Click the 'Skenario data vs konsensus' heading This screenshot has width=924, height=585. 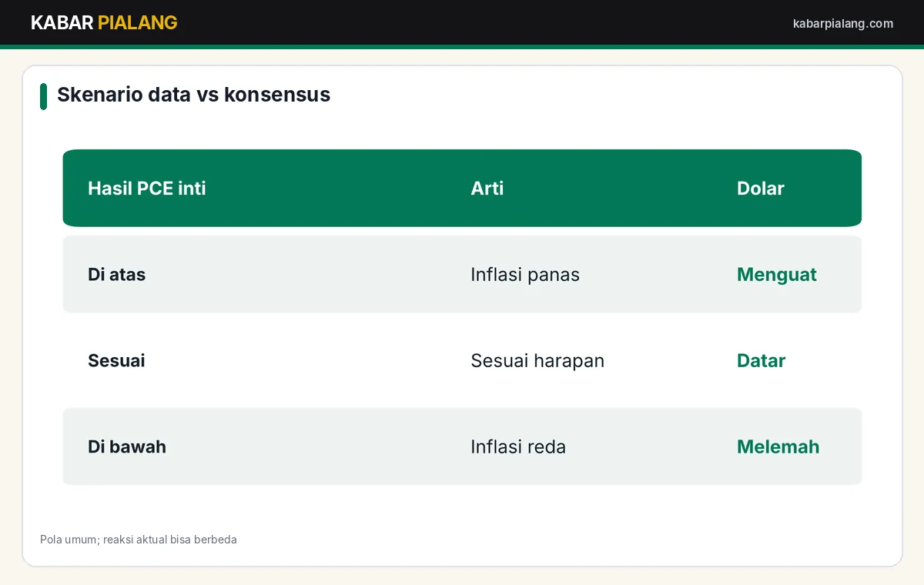[x=193, y=95]
